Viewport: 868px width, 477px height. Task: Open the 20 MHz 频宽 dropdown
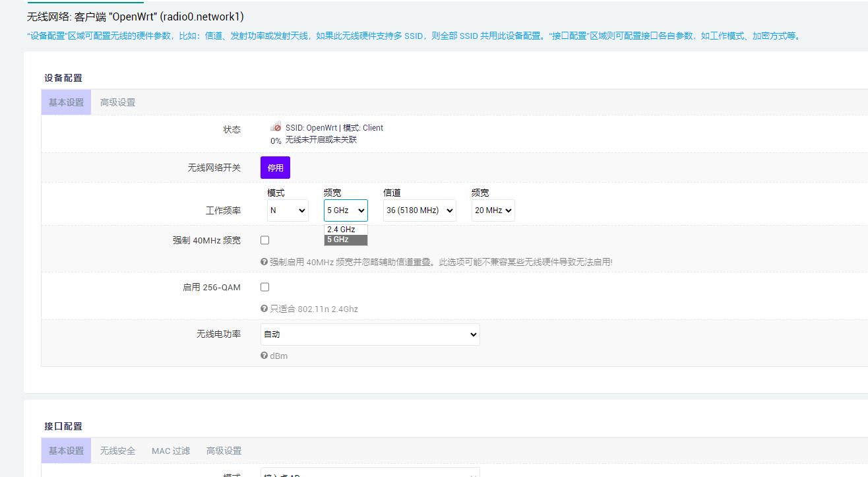[492, 210]
